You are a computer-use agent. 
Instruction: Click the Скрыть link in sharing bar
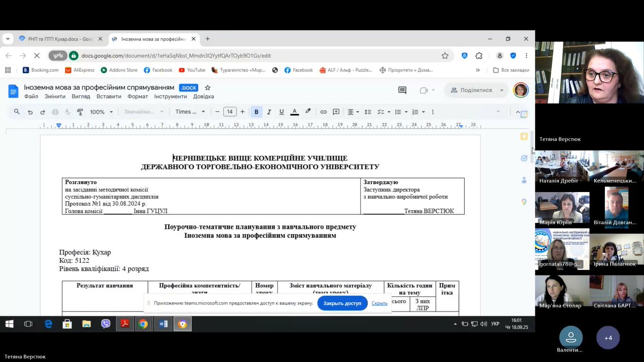point(379,303)
